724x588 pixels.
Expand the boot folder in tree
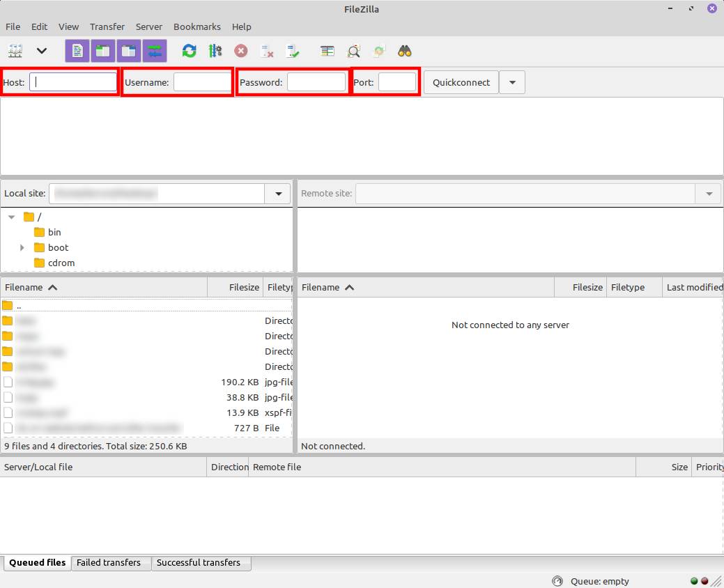pyautogui.click(x=22, y=247)
